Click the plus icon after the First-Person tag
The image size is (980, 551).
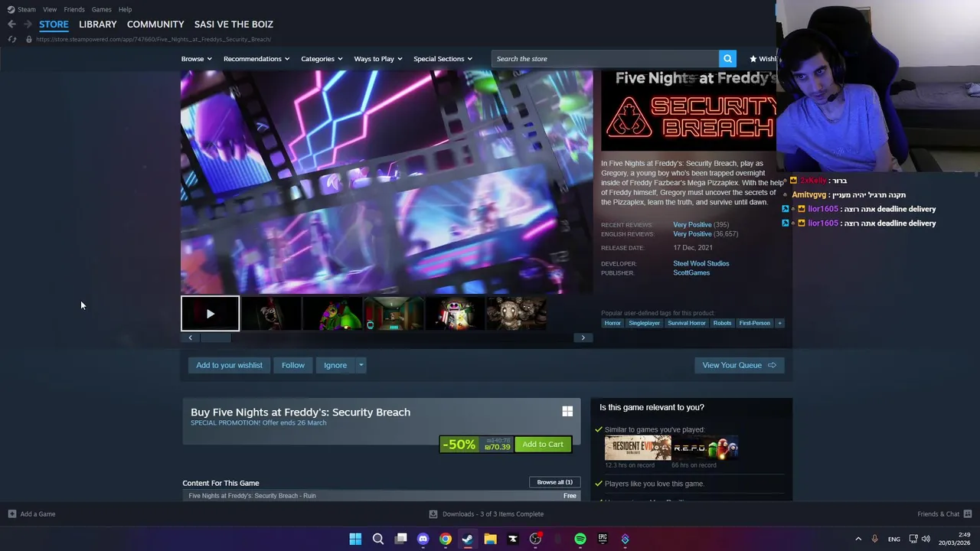[779, 323]
